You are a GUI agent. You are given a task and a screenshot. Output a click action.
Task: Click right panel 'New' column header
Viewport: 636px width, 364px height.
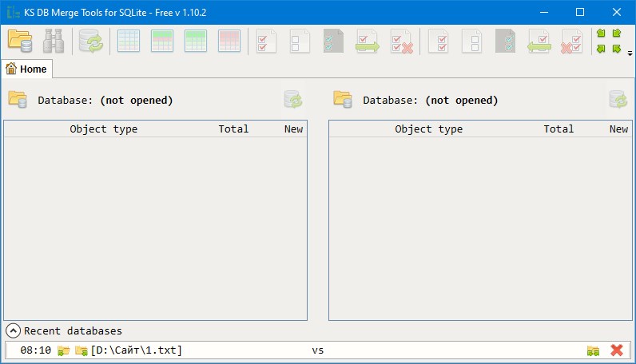tap(618, 129)
